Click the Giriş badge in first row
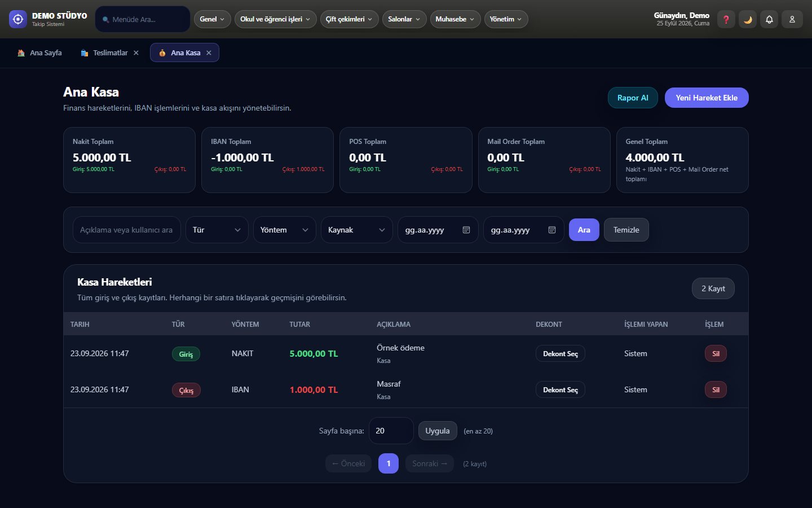812x508 pixels. point(186,354)
